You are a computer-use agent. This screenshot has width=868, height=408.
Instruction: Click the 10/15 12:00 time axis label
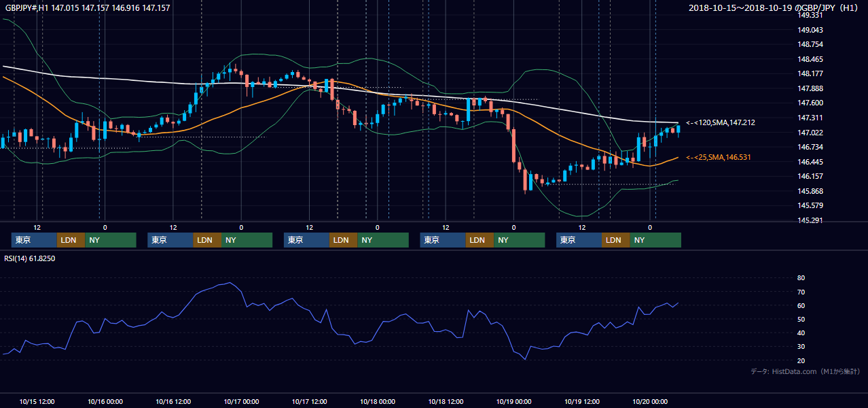point(37,401)
